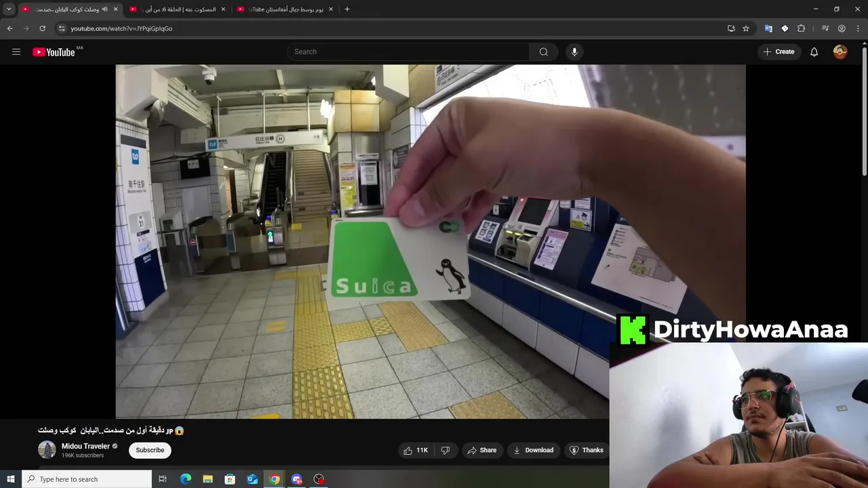Screen dimensions: 868x488
Task: Open the Chrome profile icon
Action: 842,28
